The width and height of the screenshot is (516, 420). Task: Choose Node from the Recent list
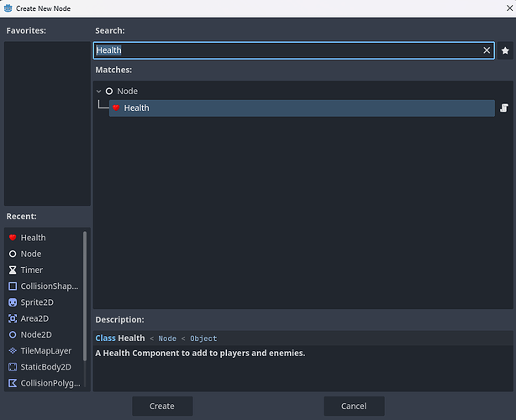pyautogui.click(x=30, y=254)
